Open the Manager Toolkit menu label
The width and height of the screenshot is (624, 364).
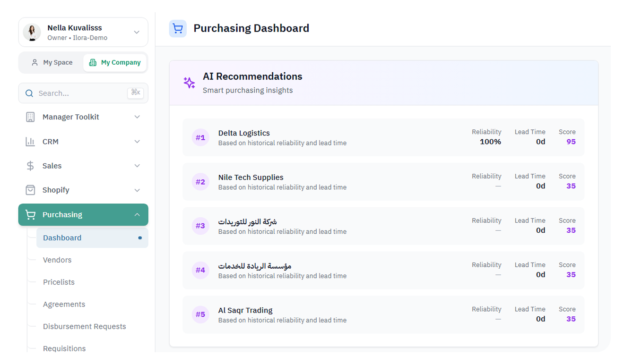[71, 117]
